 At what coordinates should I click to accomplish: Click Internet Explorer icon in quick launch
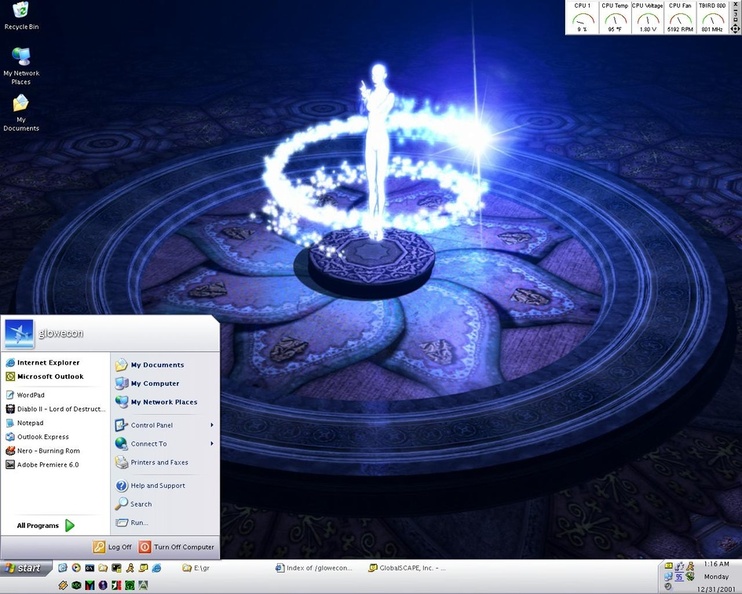(157, 568)
